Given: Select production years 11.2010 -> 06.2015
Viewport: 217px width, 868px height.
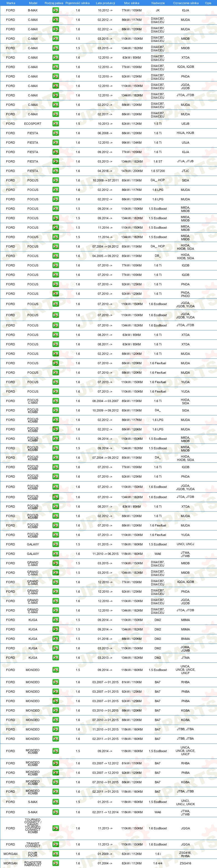Looking at the screenshot, I should 105,554.
